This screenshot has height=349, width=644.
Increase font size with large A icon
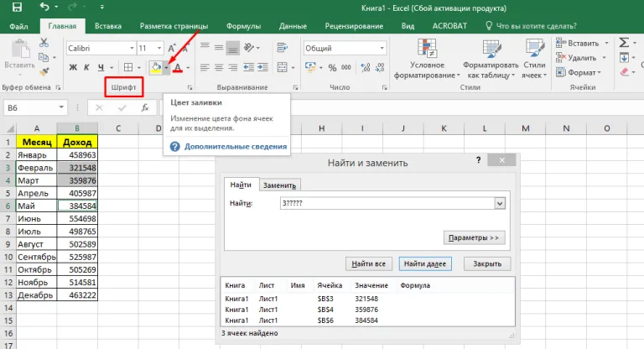172,48
